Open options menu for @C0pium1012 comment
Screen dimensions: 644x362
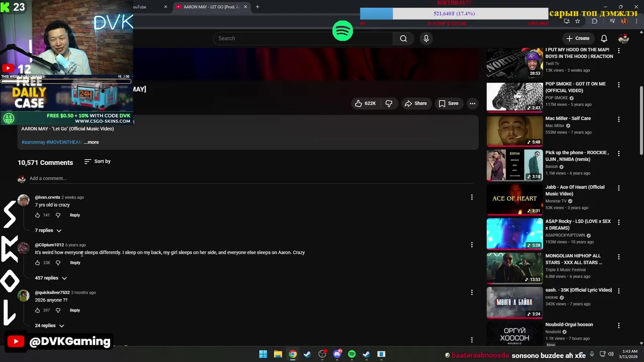coord(471,245)
